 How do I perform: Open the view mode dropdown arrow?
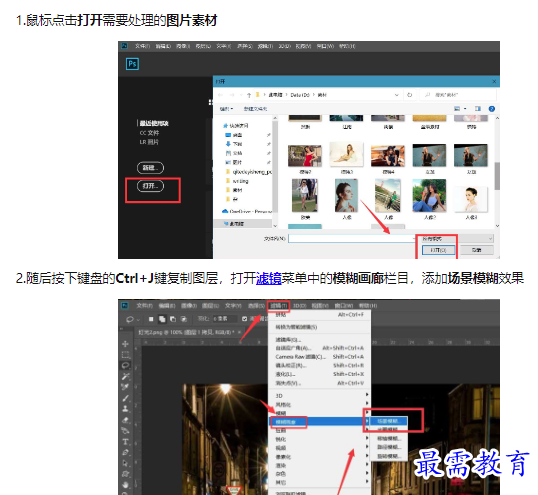[465, 109]
